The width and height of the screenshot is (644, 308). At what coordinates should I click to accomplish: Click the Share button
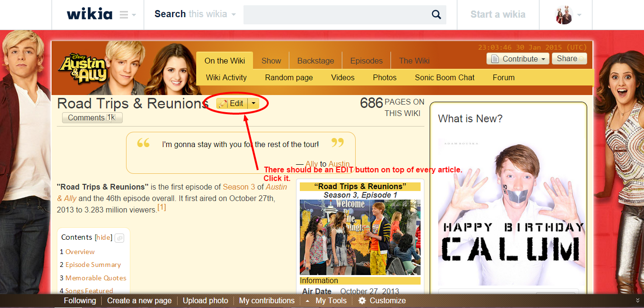tap(569, 59)
